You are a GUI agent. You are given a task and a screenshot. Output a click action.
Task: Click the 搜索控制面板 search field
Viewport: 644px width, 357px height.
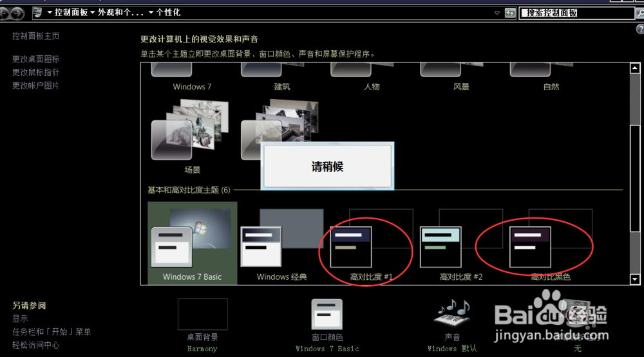576,13
